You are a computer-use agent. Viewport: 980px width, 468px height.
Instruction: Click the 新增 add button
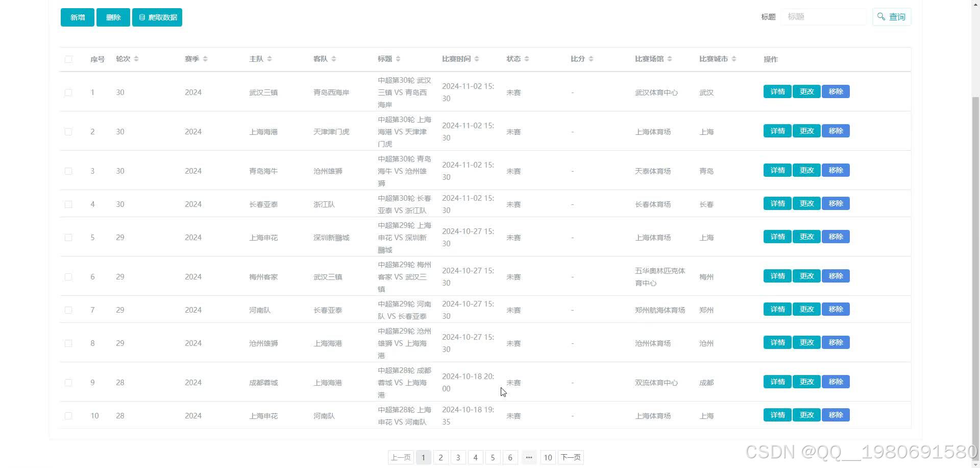click(77, 17)
